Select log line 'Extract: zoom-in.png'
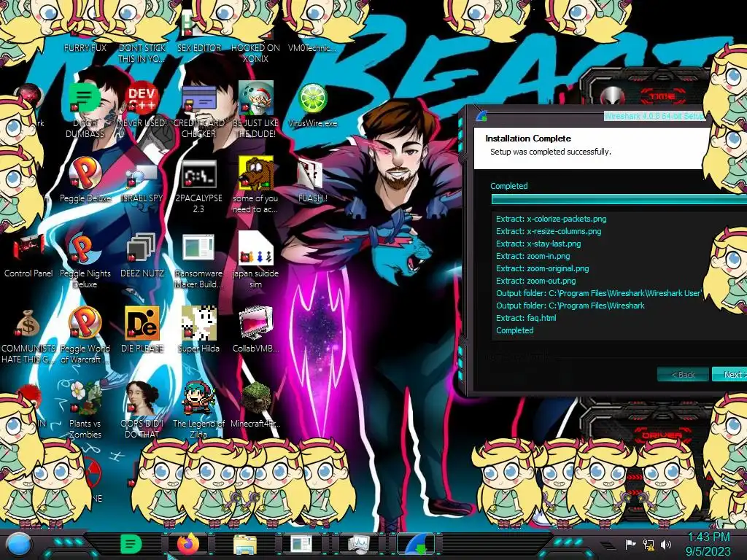Viewport: 747px width, 560px height. coord(533,256)
